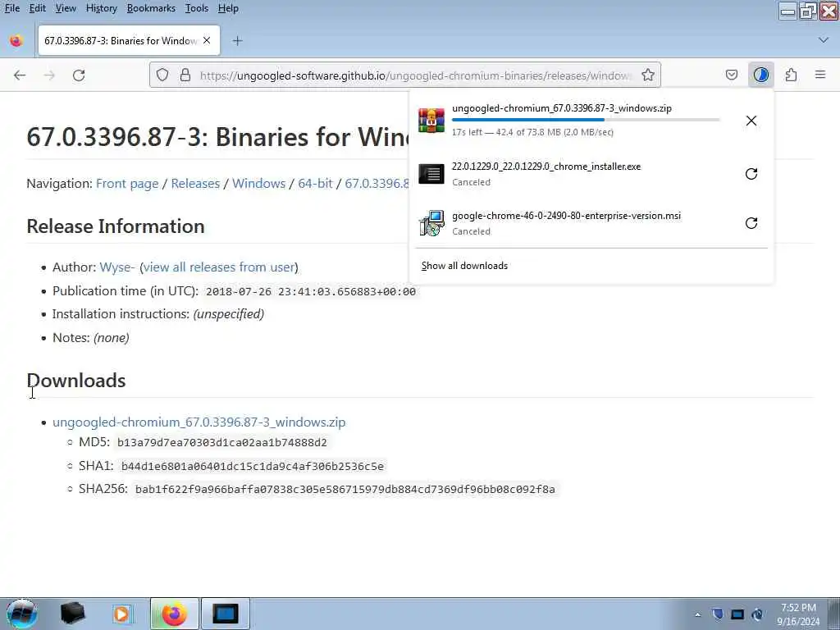
Task: Click the msi installer file icon
Action: 431,223
